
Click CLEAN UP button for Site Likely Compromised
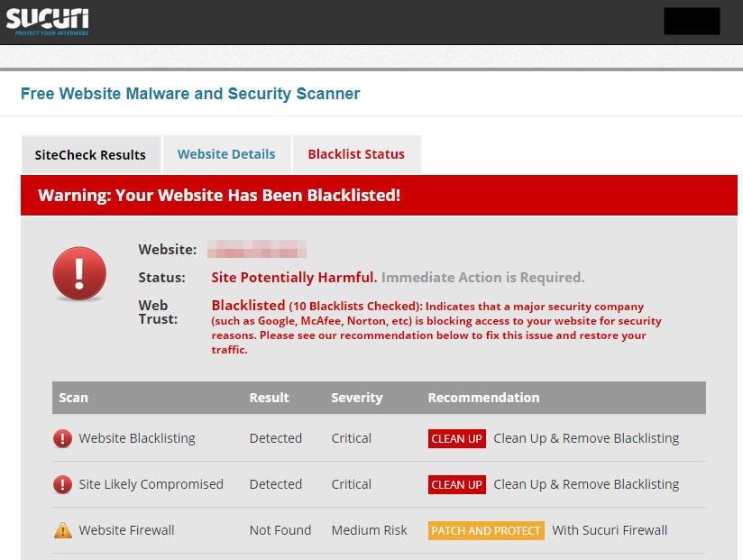[457, 484]
